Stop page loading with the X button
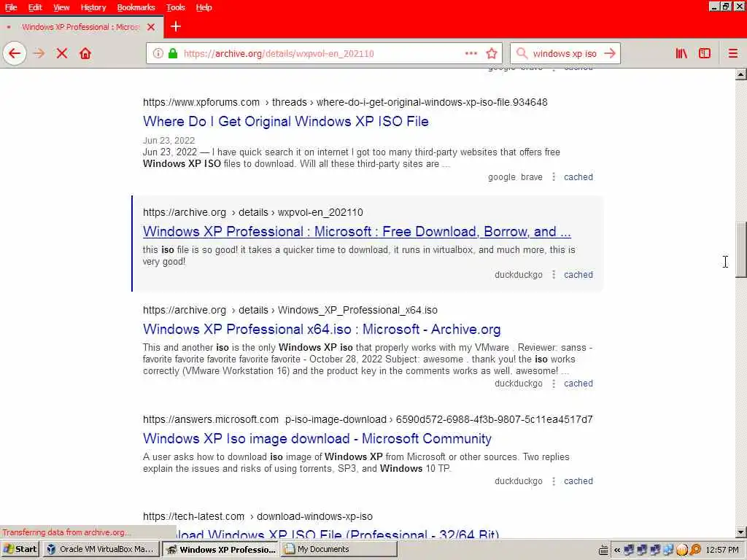Screen dimensions: 747x560 tap(61, 53)
